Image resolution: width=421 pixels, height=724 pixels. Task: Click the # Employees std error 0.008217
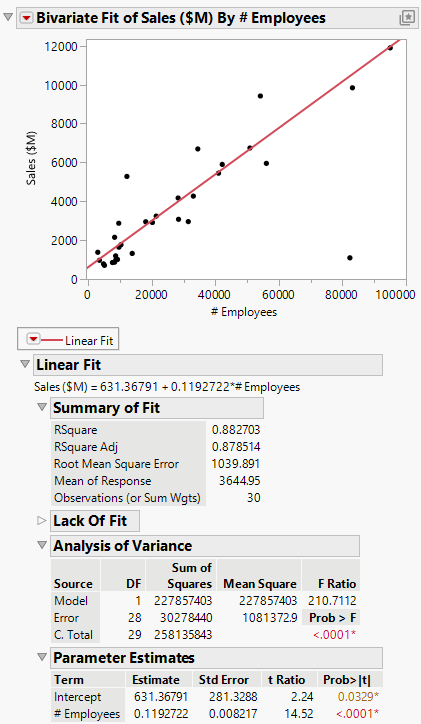pyautogui.click(x=233, y=714)
